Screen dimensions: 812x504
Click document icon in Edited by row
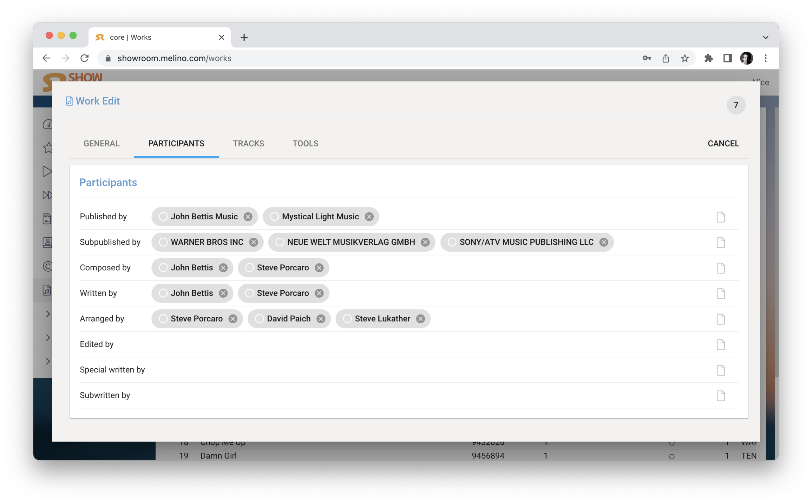(x=721, y=345)
